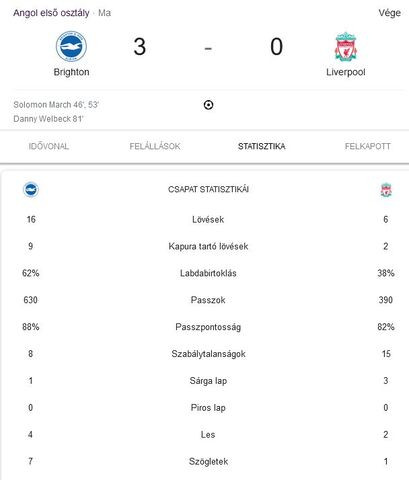The image size is (409, 480).
Task: Click the large Brighton club crest
Action: click(x=71, y=46)
